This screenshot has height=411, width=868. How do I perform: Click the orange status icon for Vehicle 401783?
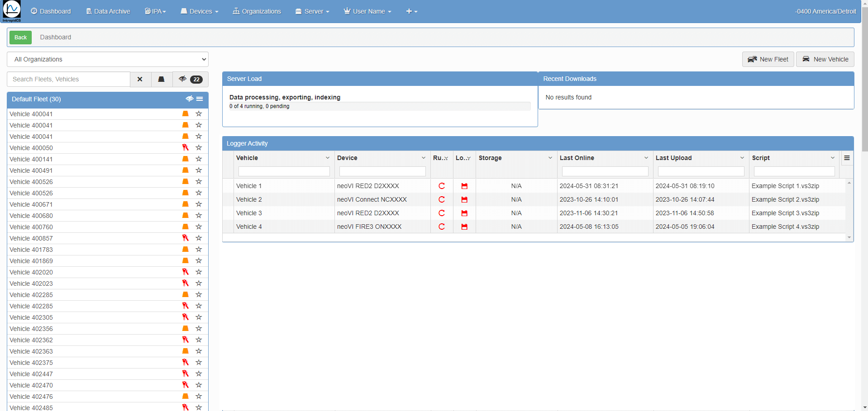click(x=185, y=249)
